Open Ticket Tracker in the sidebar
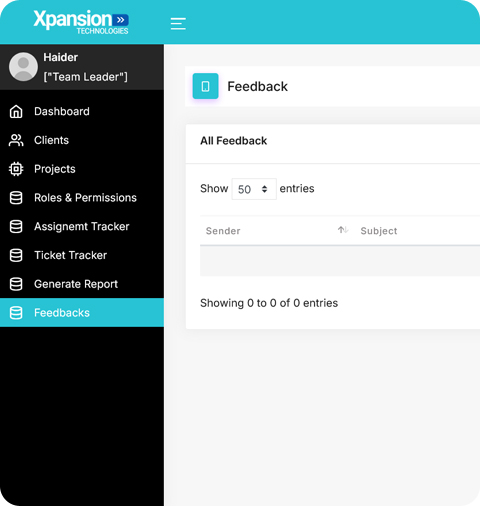 tap(82, 255)
